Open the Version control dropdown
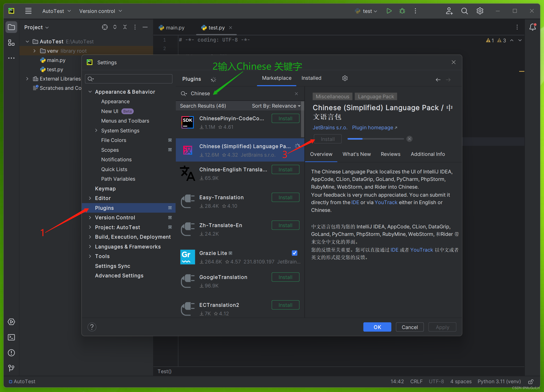 [100, 11]
